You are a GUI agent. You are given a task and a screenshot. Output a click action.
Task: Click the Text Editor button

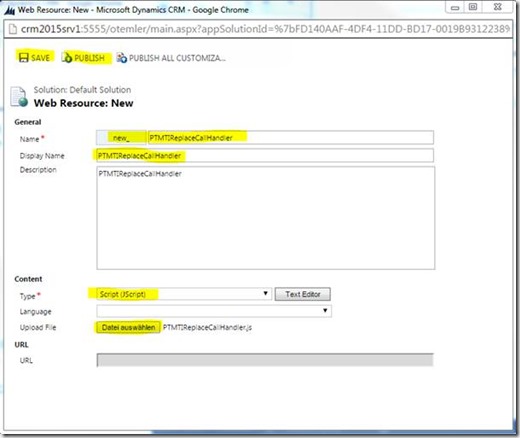(303, 294)
